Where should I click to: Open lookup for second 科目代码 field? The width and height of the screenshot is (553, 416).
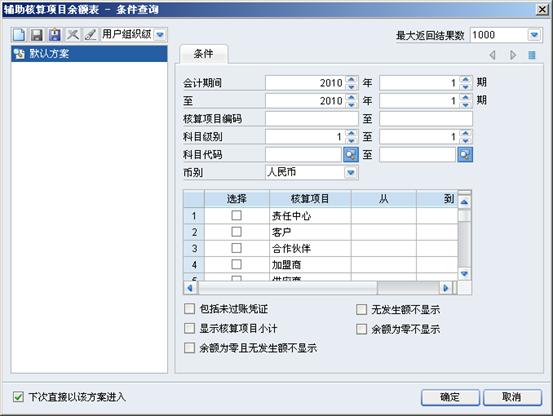465,155
